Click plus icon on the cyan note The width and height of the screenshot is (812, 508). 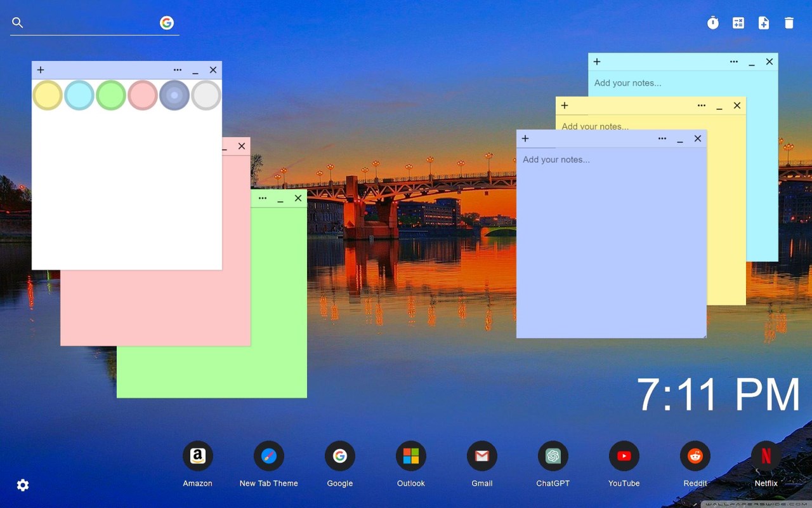tap(597, 62)
